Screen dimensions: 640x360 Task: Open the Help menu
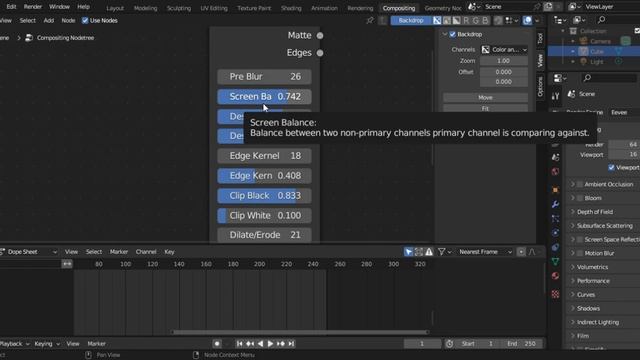[x=83, y=7]
